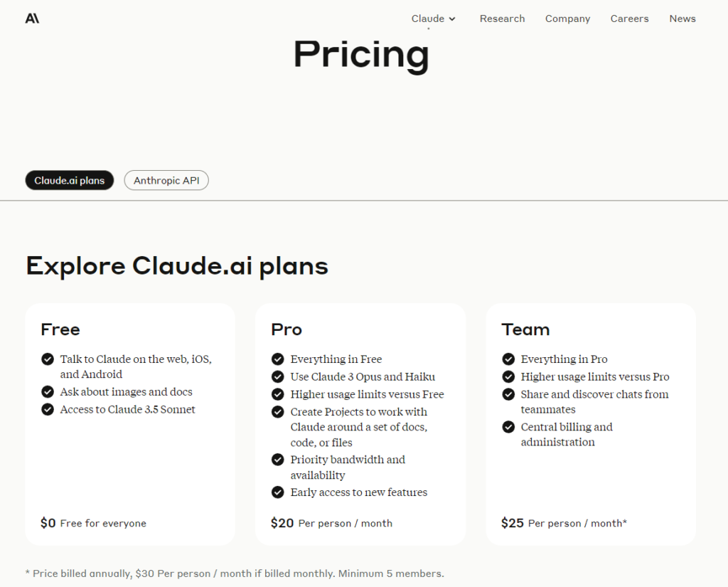728x587 pixels.
Task: Open the News link
Action: coord(682,18)
